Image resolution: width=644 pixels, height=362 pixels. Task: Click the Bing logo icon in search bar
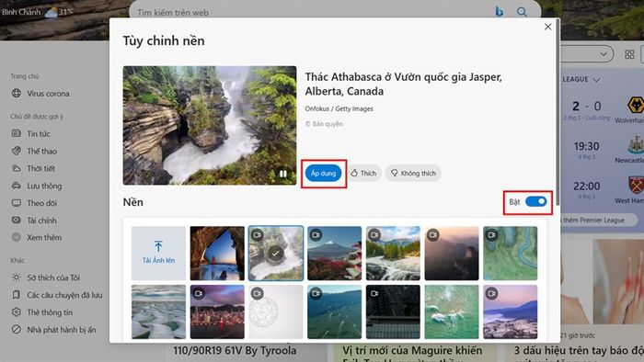pos(499,12)
